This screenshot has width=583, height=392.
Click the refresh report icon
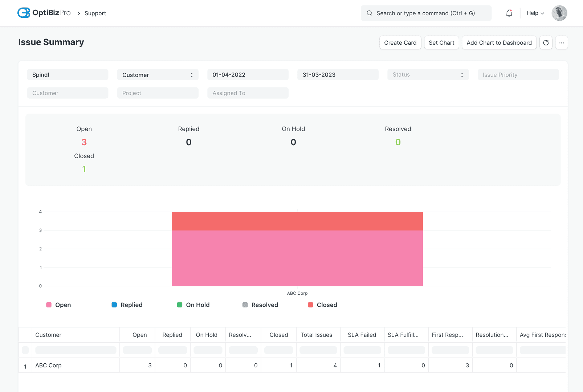(x=546, y=43)
